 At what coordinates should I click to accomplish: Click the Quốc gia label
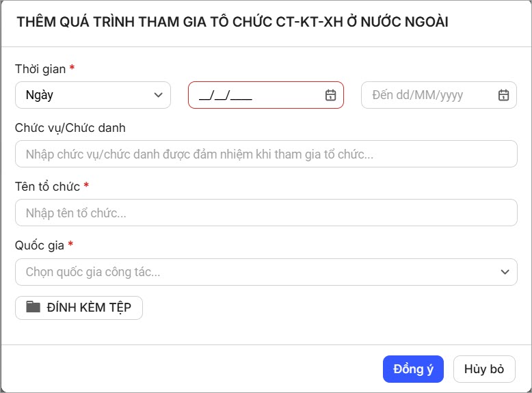click(40, 245)
